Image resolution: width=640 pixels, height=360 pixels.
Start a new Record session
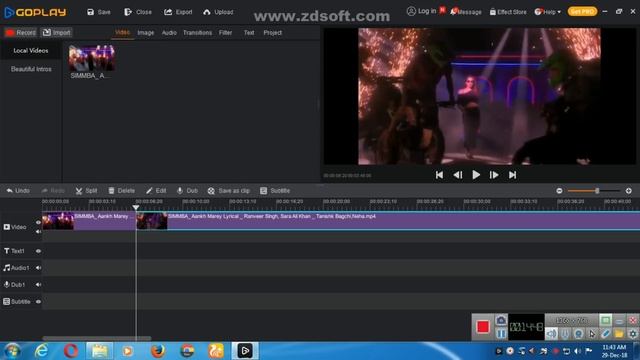point(21,32)
